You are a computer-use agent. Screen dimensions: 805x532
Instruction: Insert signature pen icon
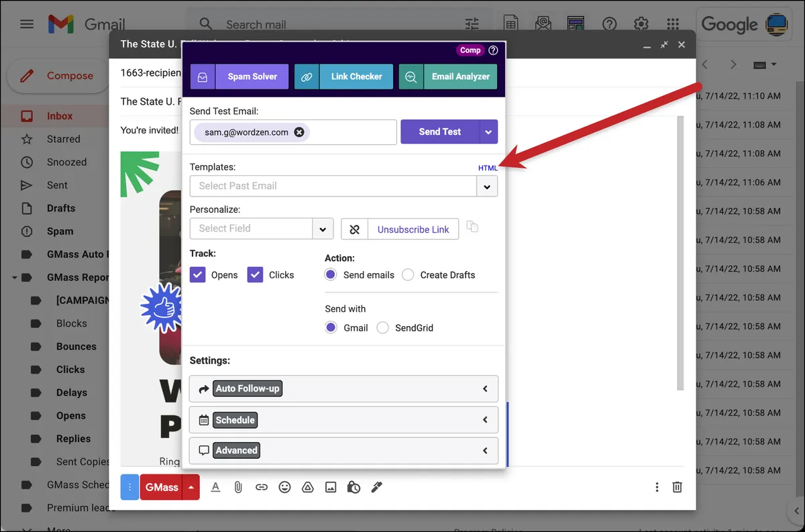coord(376,487)
